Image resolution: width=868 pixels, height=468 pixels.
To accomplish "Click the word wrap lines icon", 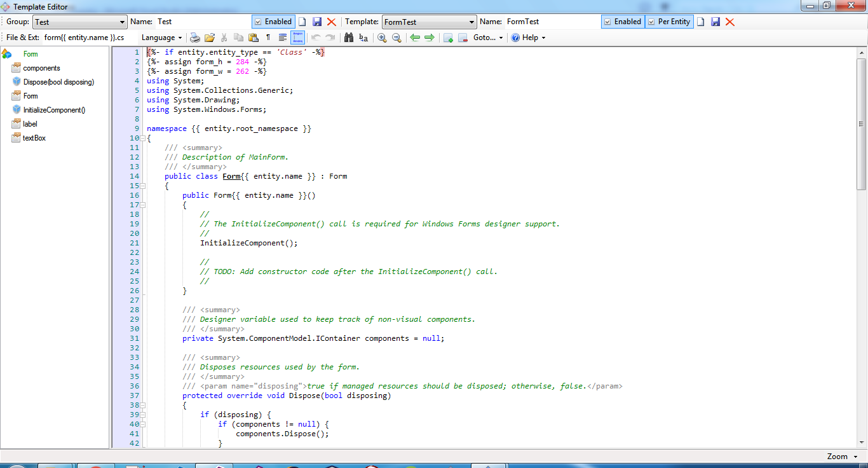I will 283,38.
